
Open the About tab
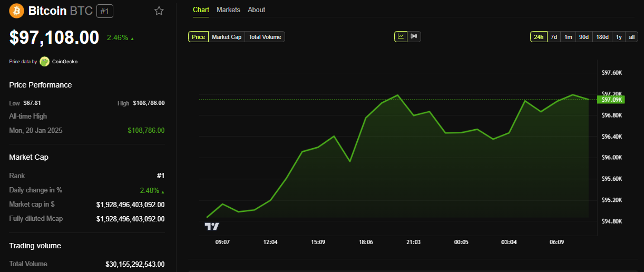[257, 10]
